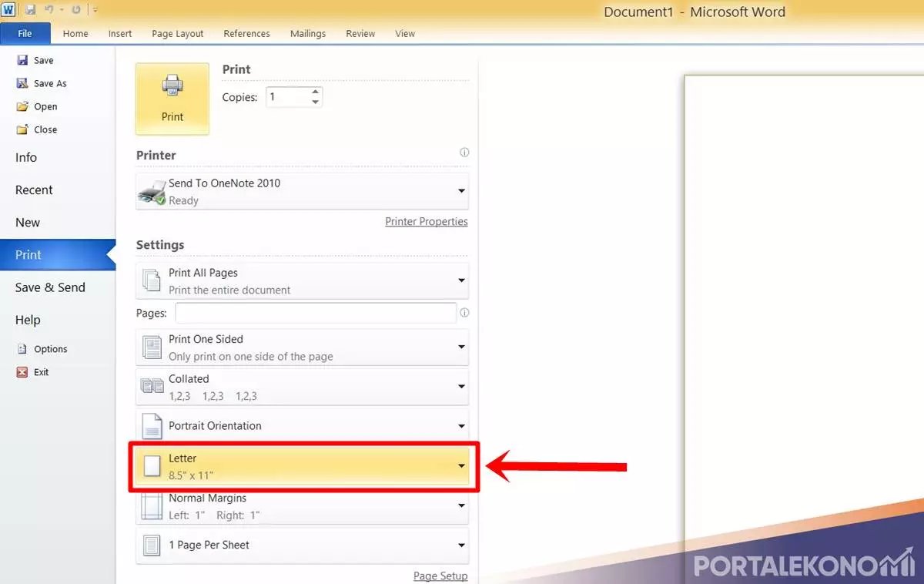Screen dimensions: 924x584
Task: Open the Print All Pages dropdown
Action: point(302,281)
